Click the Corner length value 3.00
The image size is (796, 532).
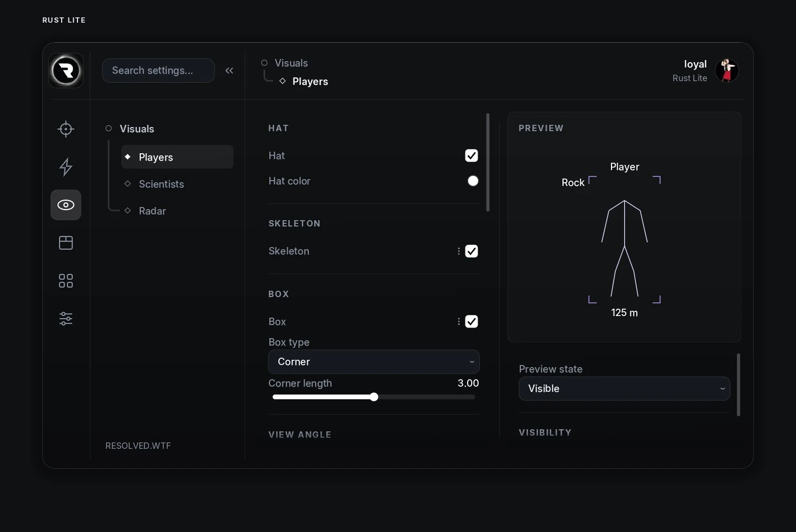[x=468, y=383]
